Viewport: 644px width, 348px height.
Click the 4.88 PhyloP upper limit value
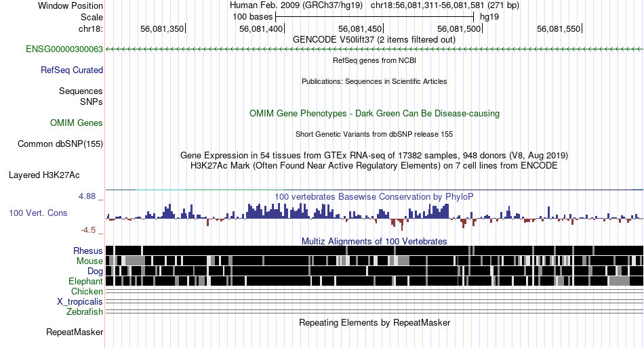(x=87, y=196)
